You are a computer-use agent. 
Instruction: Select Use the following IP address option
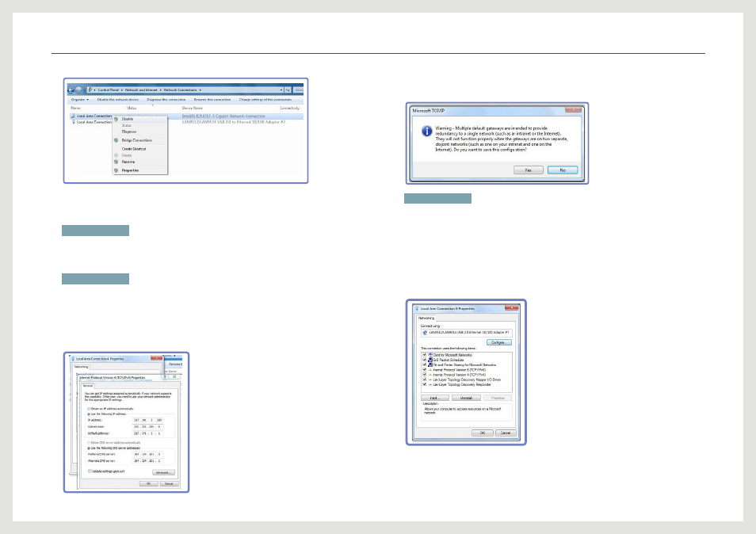88,414
